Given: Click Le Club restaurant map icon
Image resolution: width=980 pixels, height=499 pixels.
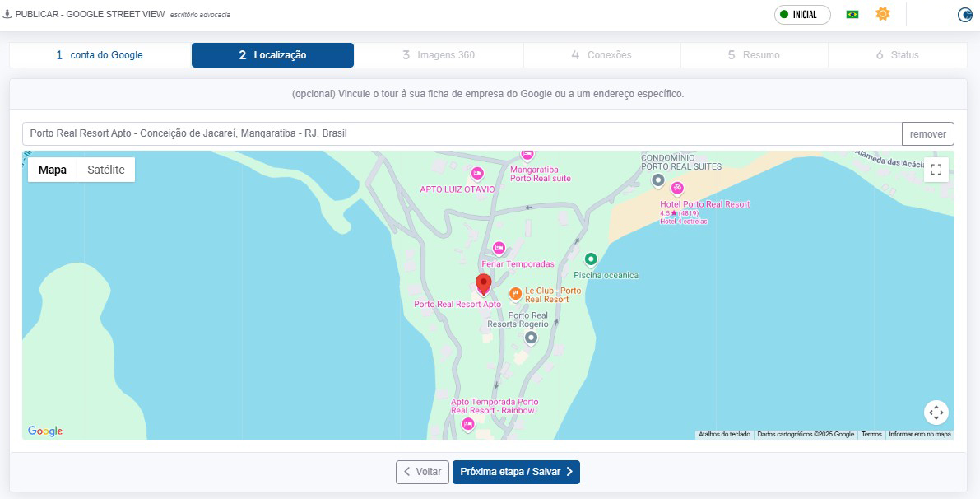Looking at the screenshot, I should pos(515,293).
